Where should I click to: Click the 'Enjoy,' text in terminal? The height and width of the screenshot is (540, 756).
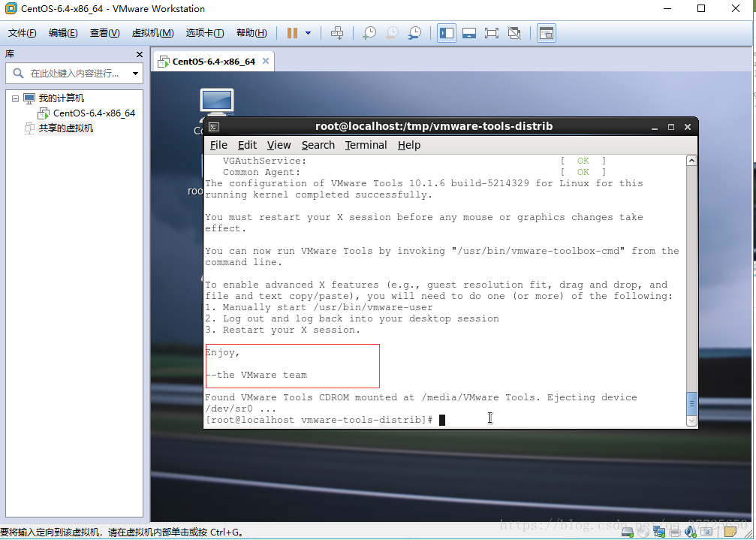coord(222,352)
